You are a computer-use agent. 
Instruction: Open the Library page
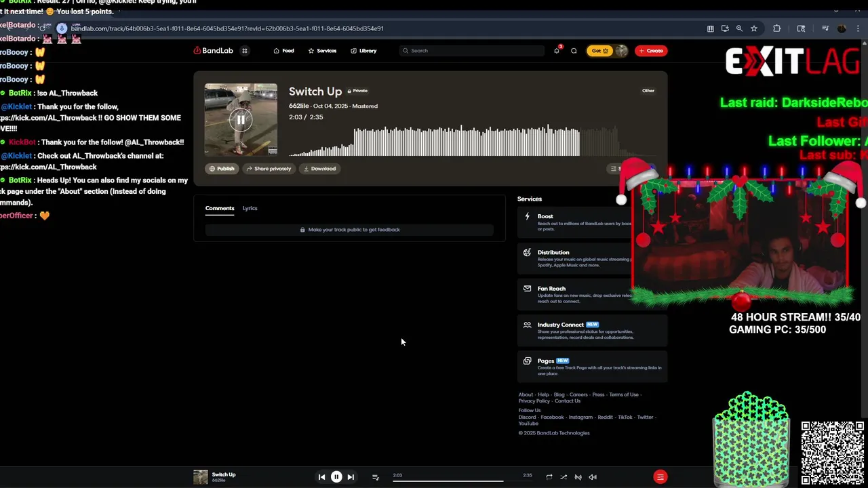click(363, 51)
